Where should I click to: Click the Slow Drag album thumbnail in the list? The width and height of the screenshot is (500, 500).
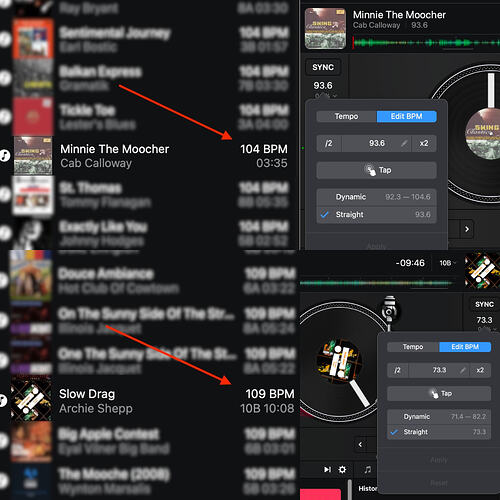click(31, 399)
